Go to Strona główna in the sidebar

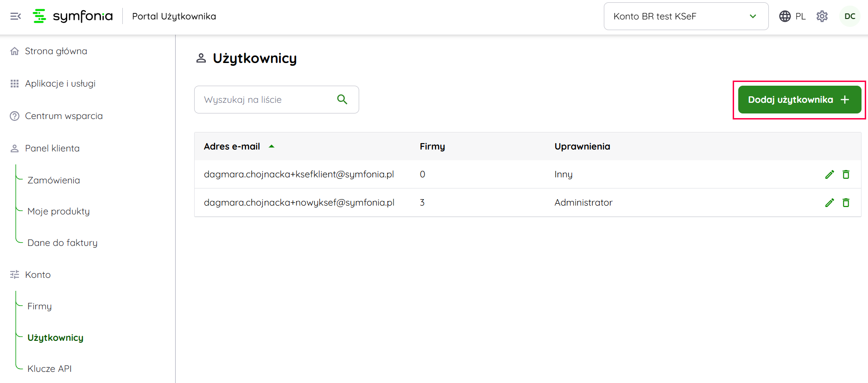(x=56, y=51)
